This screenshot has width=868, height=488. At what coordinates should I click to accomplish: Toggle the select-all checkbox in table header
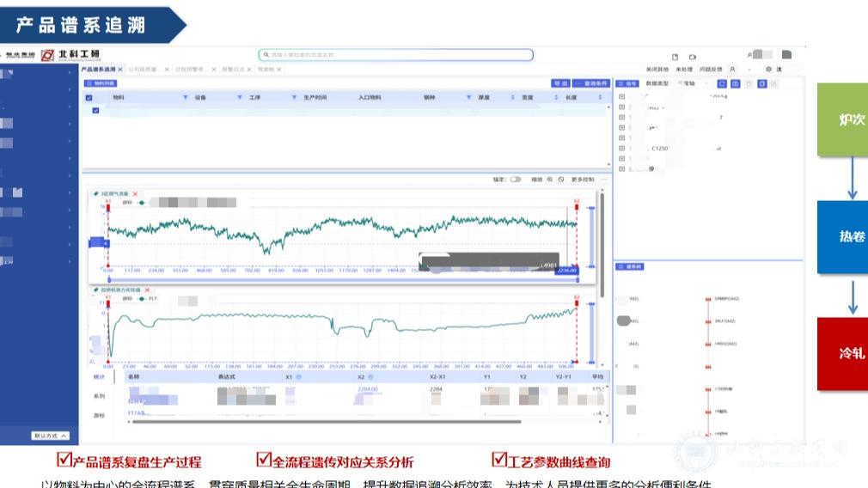pyautogui.click(x=89, y=98)
